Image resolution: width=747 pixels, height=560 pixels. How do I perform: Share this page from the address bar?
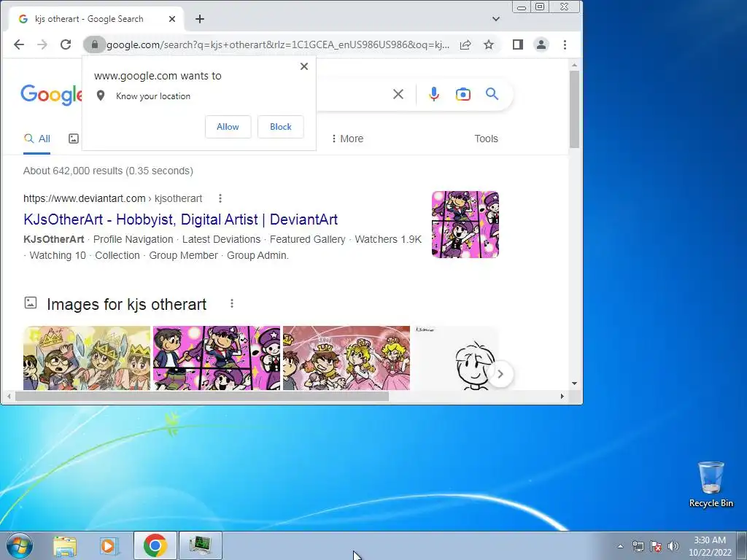click(465, 44)
